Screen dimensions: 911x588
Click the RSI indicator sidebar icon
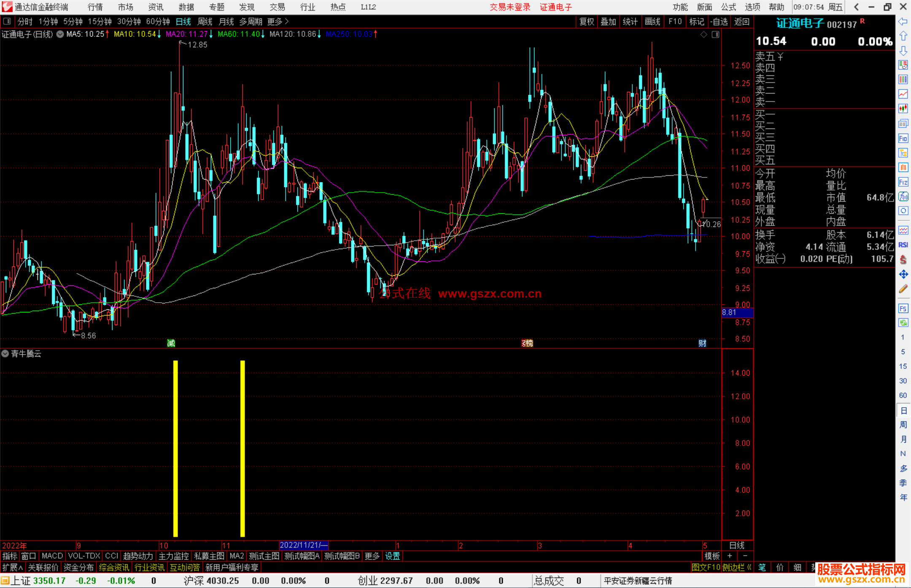pyautogui.click(x=903, y=245)
